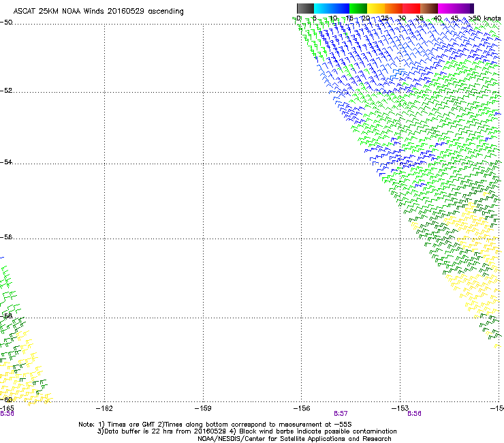Click the gray 0-5 knots legend swatch
This screenshot has height=443, width=504.
tap(305, 8)
